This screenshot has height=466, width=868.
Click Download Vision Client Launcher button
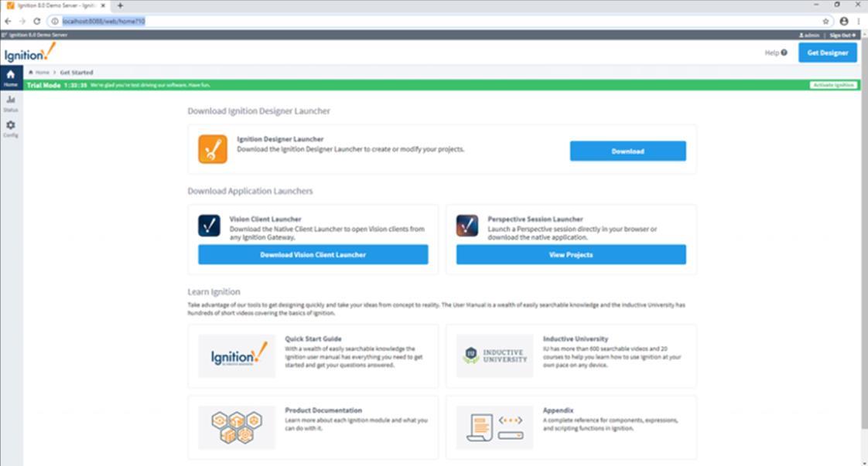pyautogui.click(x=313, y=255)
